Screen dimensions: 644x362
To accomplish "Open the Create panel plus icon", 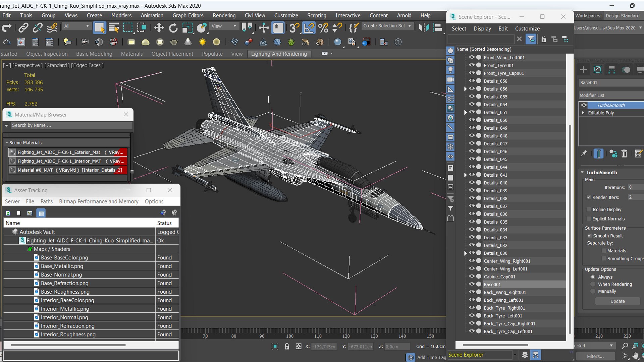I will tap(583, 70).
